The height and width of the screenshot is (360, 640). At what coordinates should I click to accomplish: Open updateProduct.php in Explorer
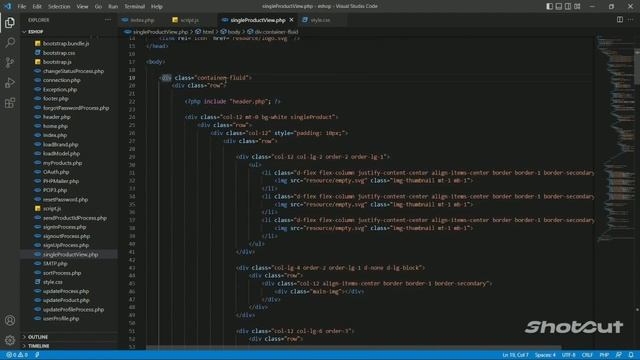[66, 300]
